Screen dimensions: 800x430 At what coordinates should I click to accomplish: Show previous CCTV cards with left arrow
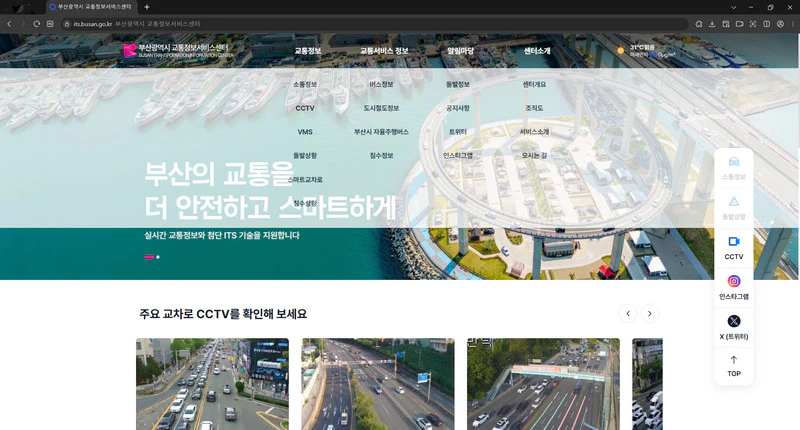(628, 314)
